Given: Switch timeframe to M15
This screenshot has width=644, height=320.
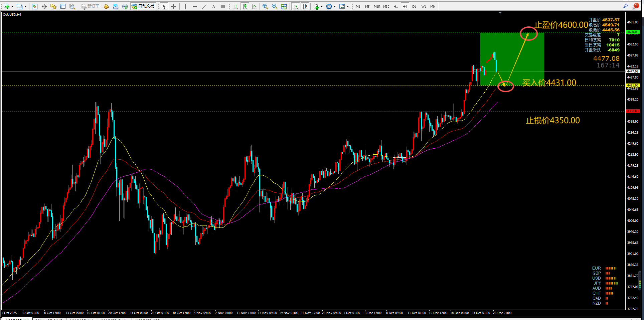Looking at the screenshot, I should [x=377, y=6].
